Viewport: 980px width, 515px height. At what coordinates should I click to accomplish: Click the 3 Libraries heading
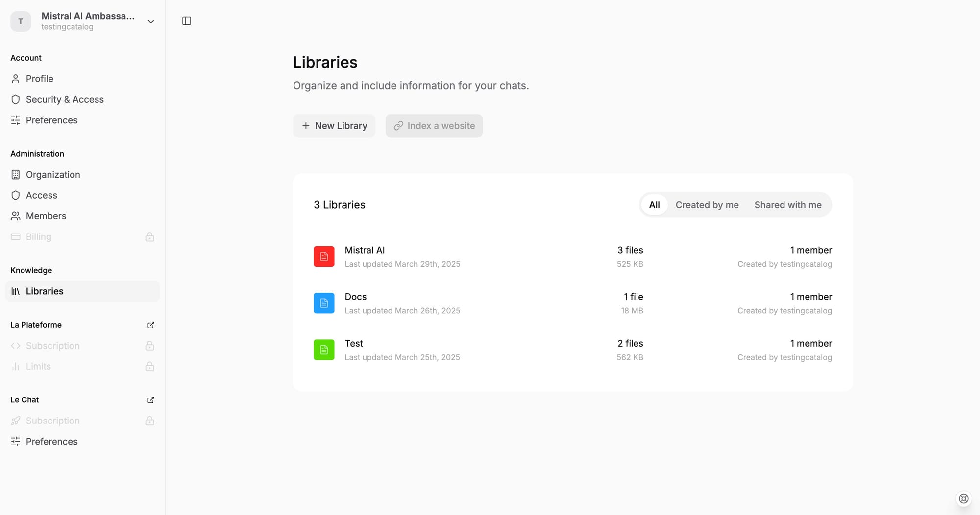pos(340,205)
